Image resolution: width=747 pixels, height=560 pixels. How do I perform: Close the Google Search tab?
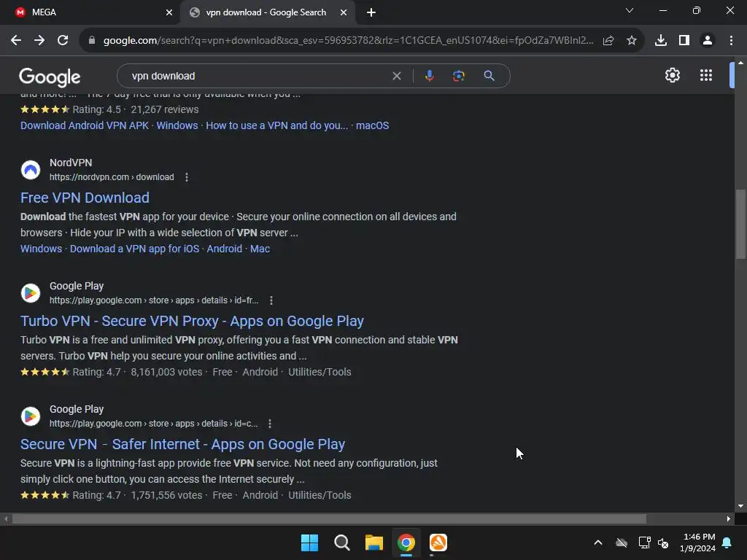pyautogui.click(x=344, y=12)
